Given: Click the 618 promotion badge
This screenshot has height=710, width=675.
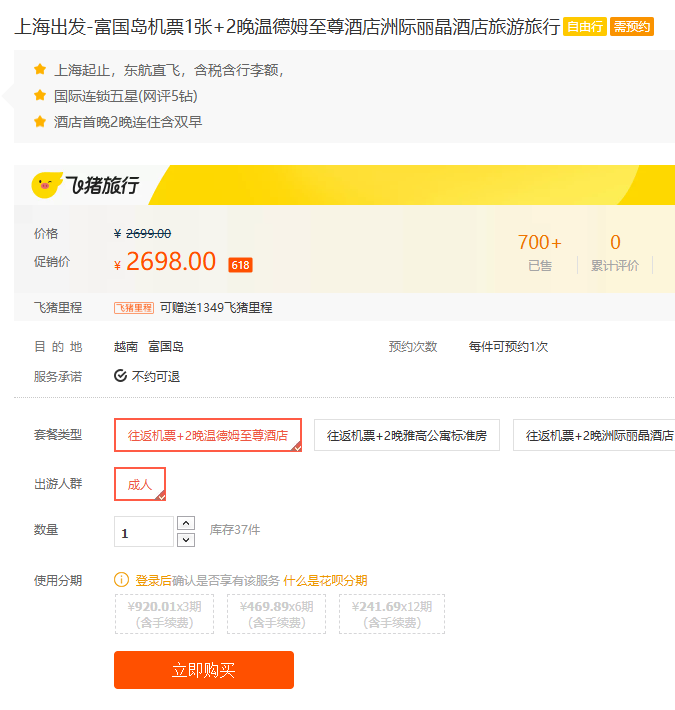Looking at the screenshot, I should click(240, 265).
